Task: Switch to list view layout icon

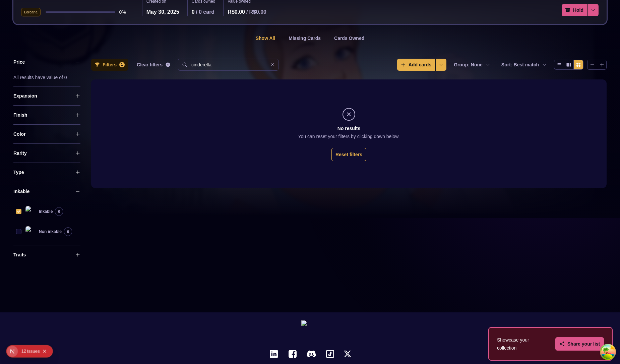Action: [x=559, y=65]
